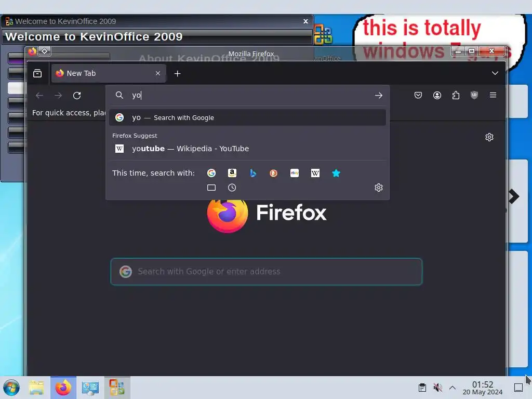Click the next arrow on desktop background

[x=514, y=196]
